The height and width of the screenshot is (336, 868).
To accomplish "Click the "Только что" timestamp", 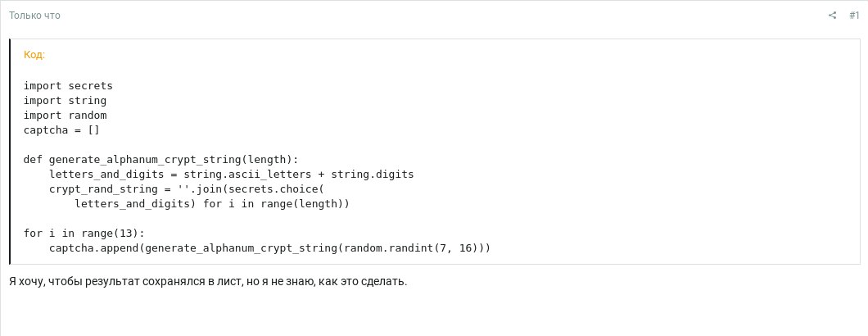I will point(34,16).
